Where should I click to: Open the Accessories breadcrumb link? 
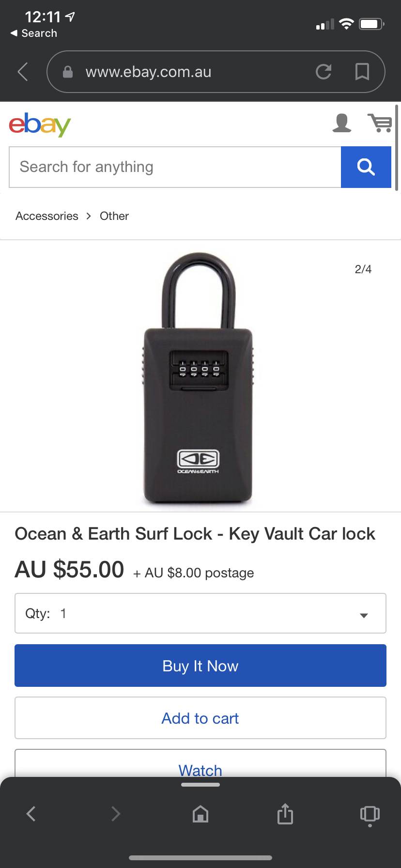(x=47, y=216)
